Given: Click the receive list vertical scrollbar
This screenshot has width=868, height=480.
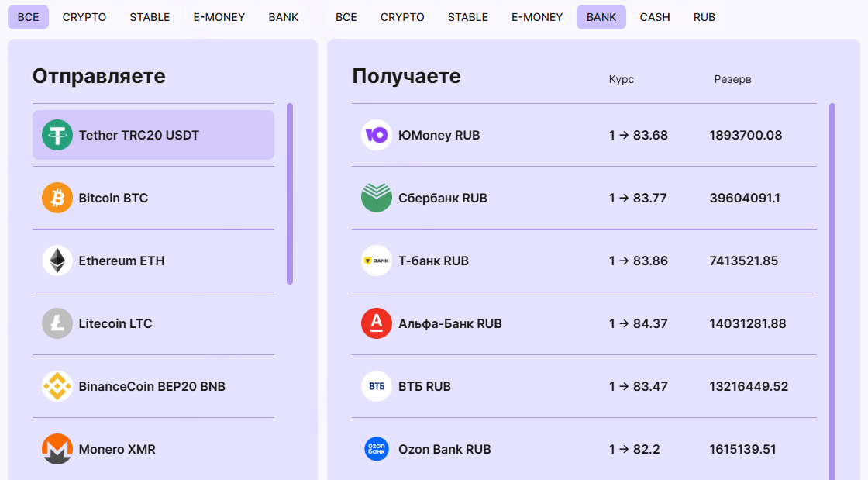Looking at the screenshot, I should pos(832,292).
